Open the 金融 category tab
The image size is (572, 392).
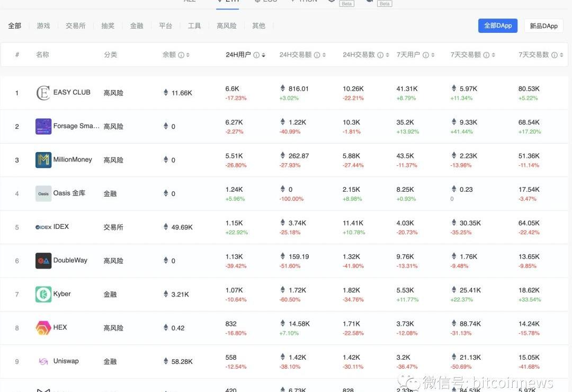pyautogui.click(x=137, y=25)
